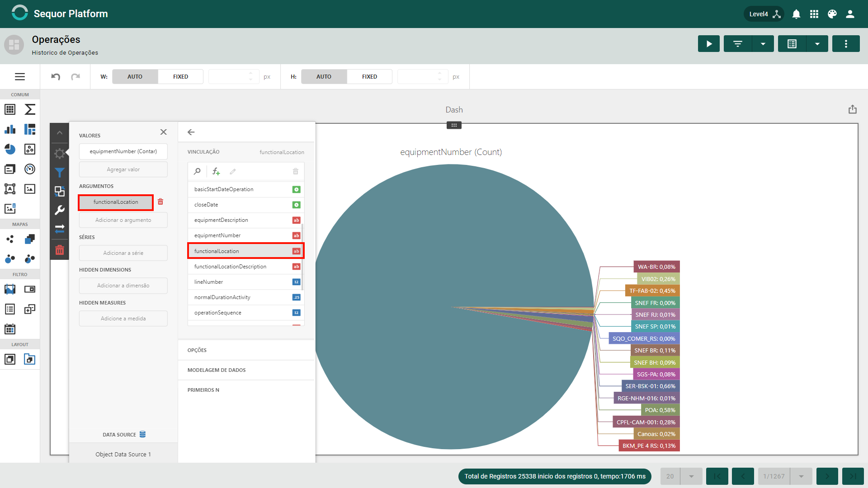Add a Scatter chart item from toolbox
Viewport: 868px width, 488px height.
(30, 149)
